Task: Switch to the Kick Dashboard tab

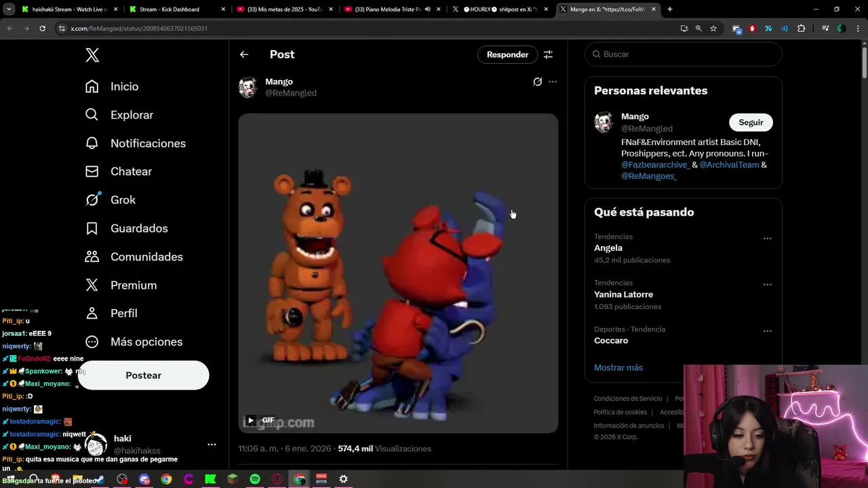Action: coord(175,9)
